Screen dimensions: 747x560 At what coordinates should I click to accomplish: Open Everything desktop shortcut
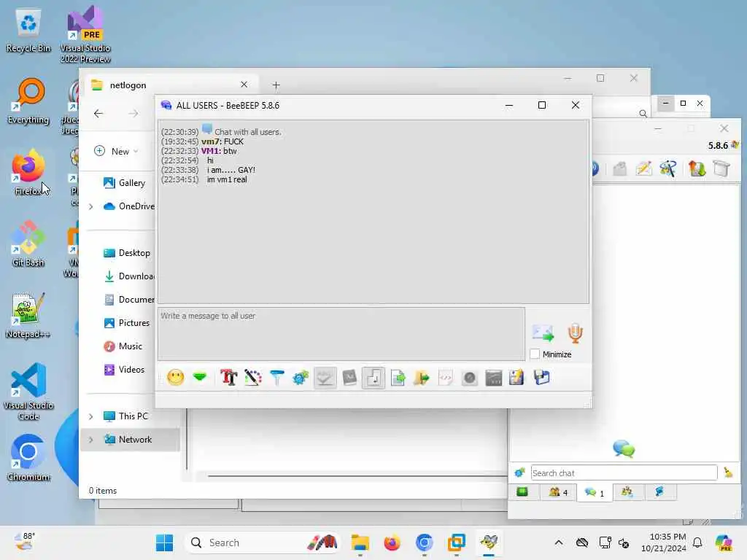(x=28, y=101)
